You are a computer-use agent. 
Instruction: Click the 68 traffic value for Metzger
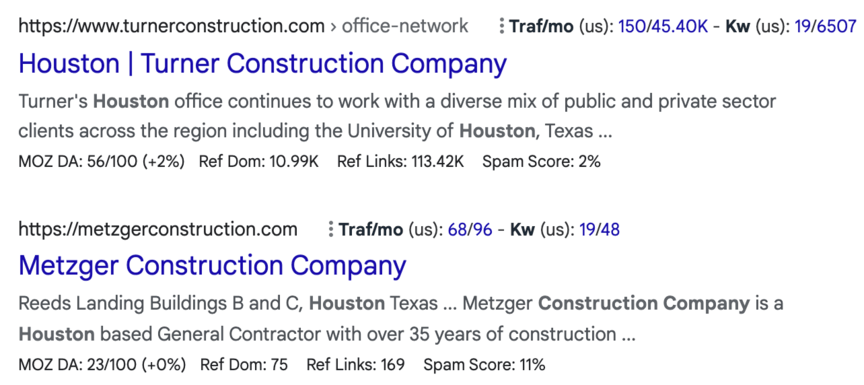pos(457,229)
